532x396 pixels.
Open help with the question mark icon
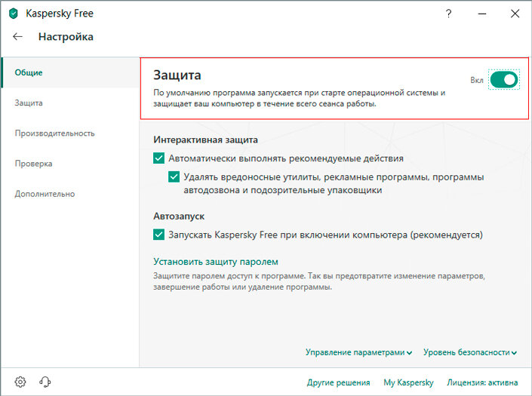click(x=448, y=14)
